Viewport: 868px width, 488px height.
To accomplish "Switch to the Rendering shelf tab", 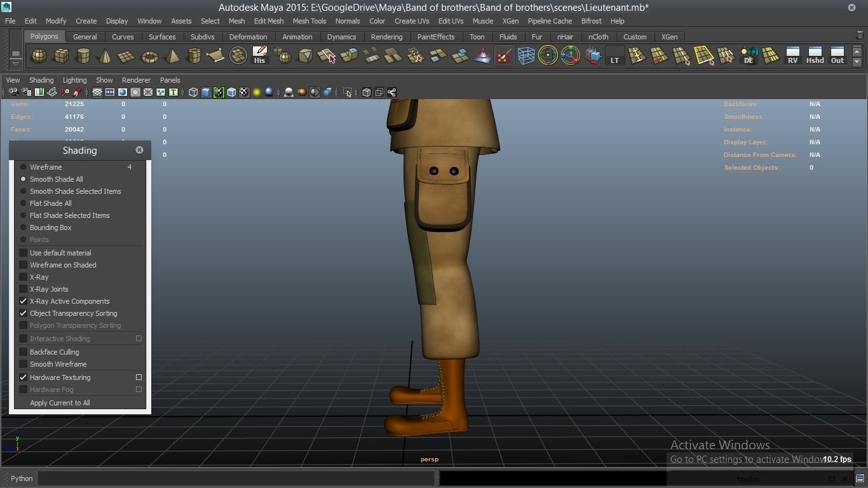I will coord(386,37).
